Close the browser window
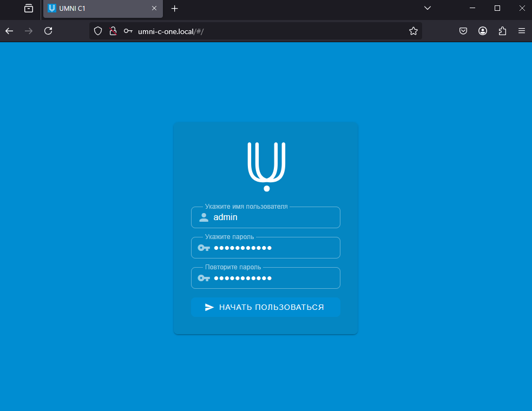 [522, 8]
